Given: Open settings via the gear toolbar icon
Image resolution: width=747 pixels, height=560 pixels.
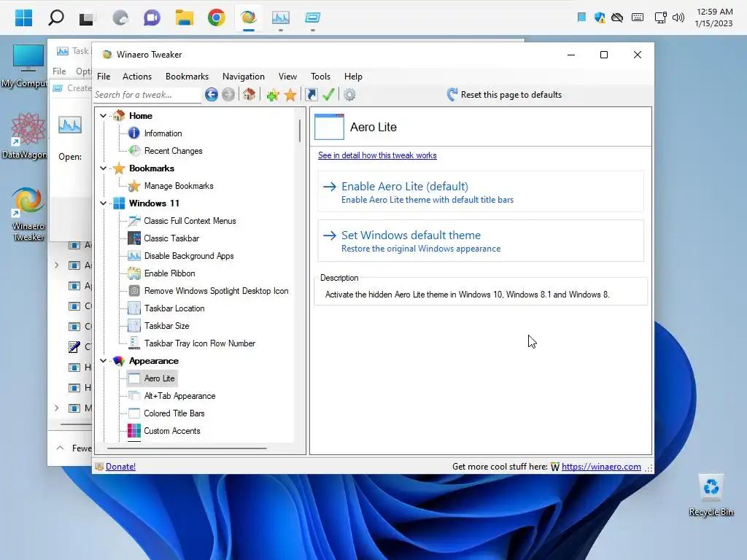Looking at the screenshot, I should (x=349, y=95).
